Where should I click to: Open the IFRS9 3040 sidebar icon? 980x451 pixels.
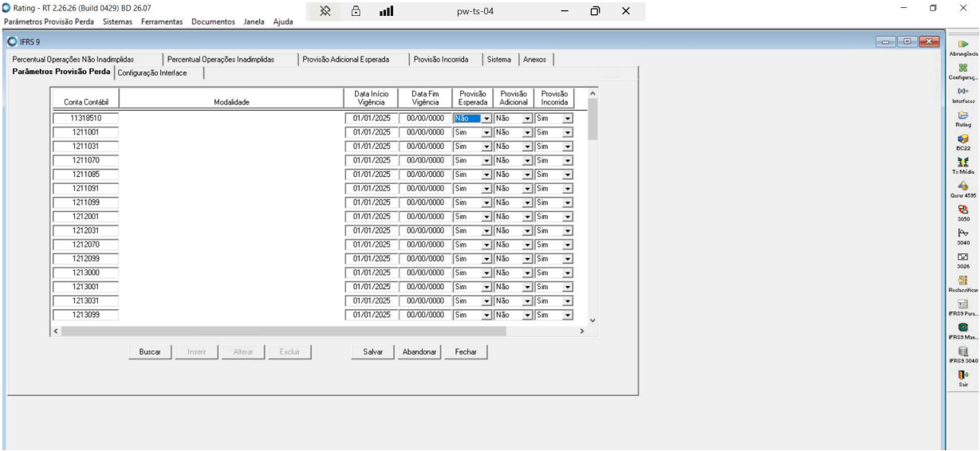(963, 355)
